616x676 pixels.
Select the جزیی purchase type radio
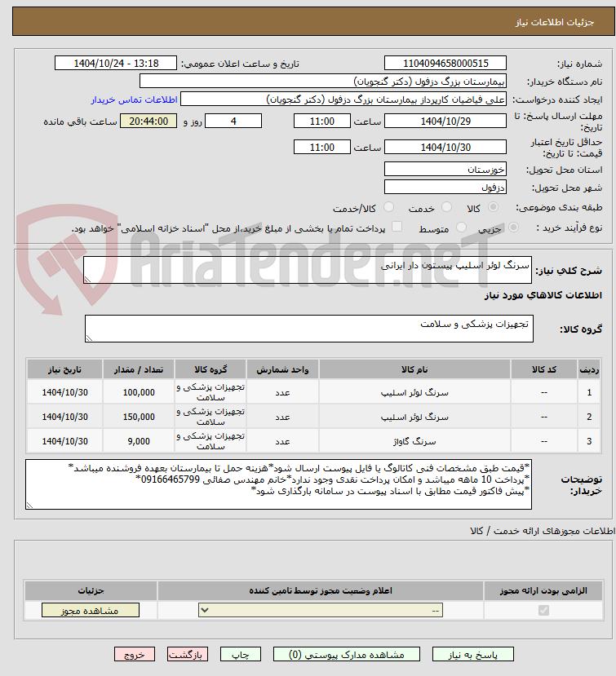[513, 228]
